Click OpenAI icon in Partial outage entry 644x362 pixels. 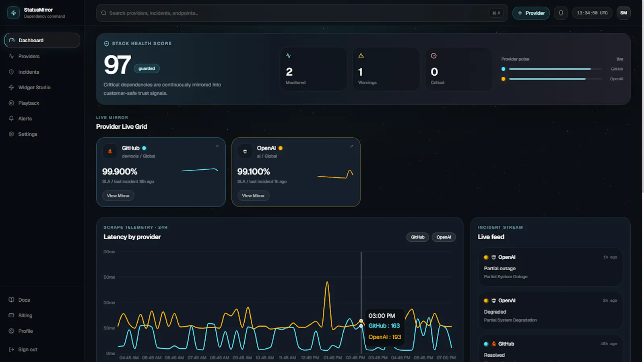tap(494, 257)
